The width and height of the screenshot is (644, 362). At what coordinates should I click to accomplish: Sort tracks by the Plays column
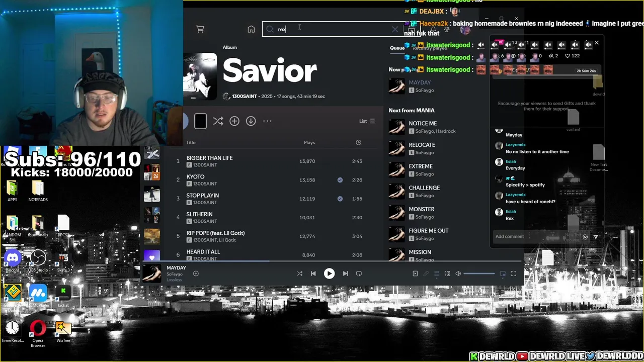coord(309,142)
